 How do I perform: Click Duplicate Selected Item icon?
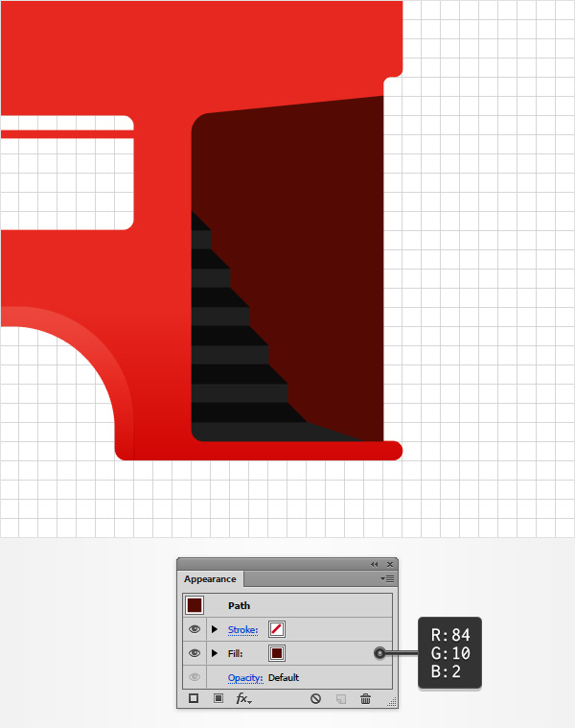point(341,698)
